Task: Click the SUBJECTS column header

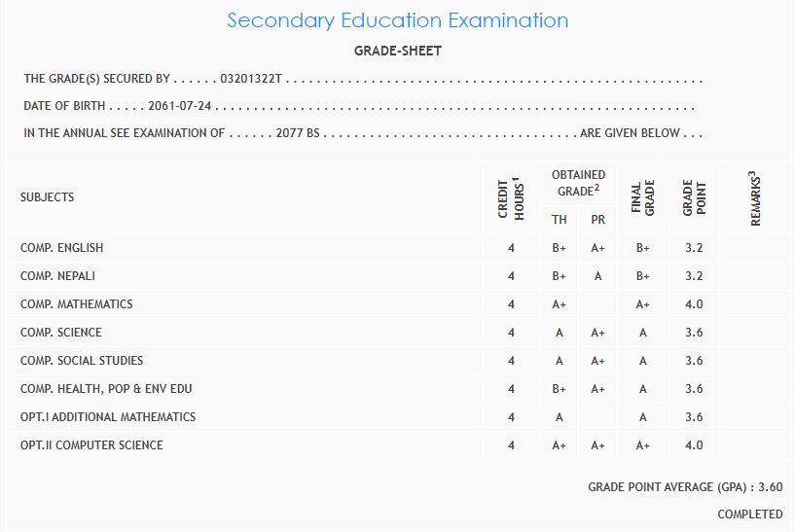Action: 47,197
